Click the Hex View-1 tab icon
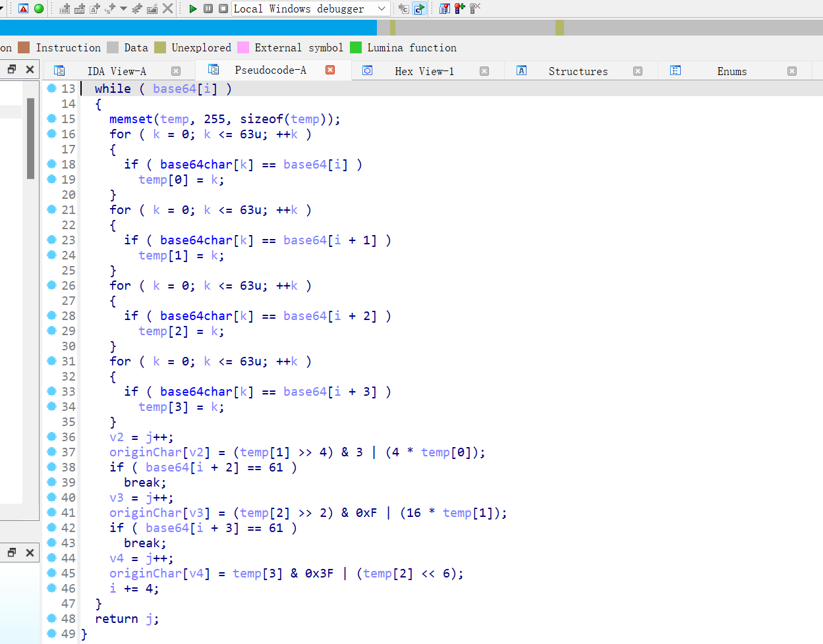 point(368,70)
